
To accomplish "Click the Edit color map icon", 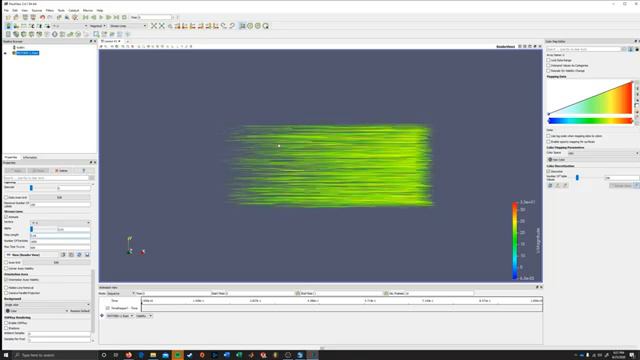I will (x=16, y=26).
